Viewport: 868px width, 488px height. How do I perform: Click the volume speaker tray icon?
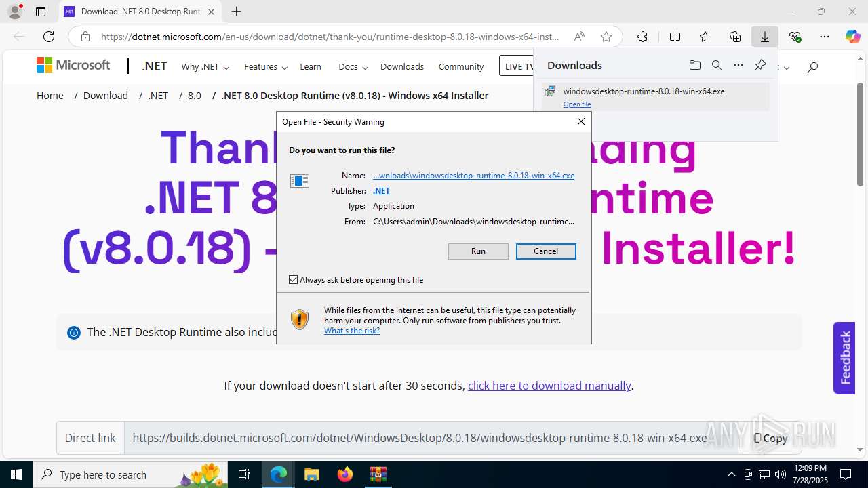[x=780, y=474]
